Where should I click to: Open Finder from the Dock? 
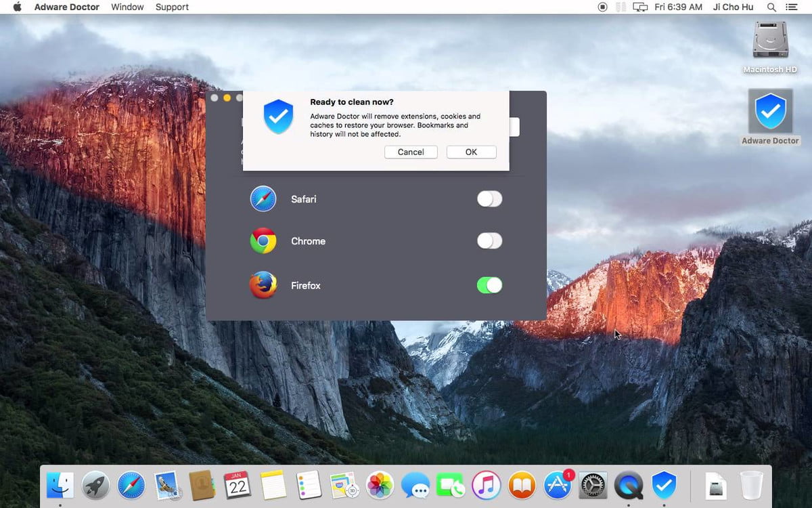click(60, 485)
